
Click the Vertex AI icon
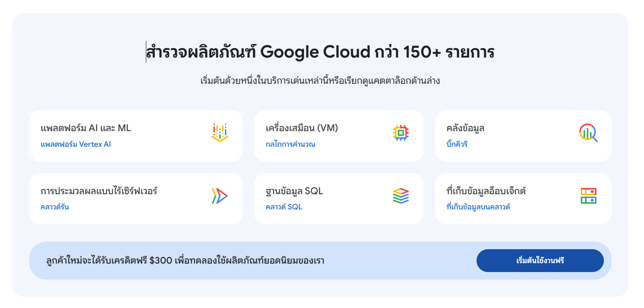(x=219, y=132)
